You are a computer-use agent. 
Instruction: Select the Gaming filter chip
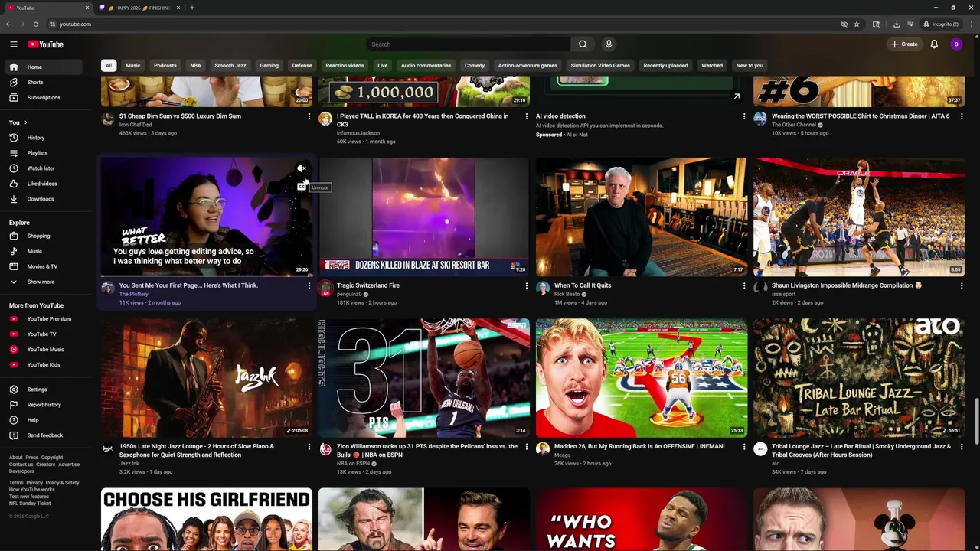pyautogui.click(x=269, y=65)
